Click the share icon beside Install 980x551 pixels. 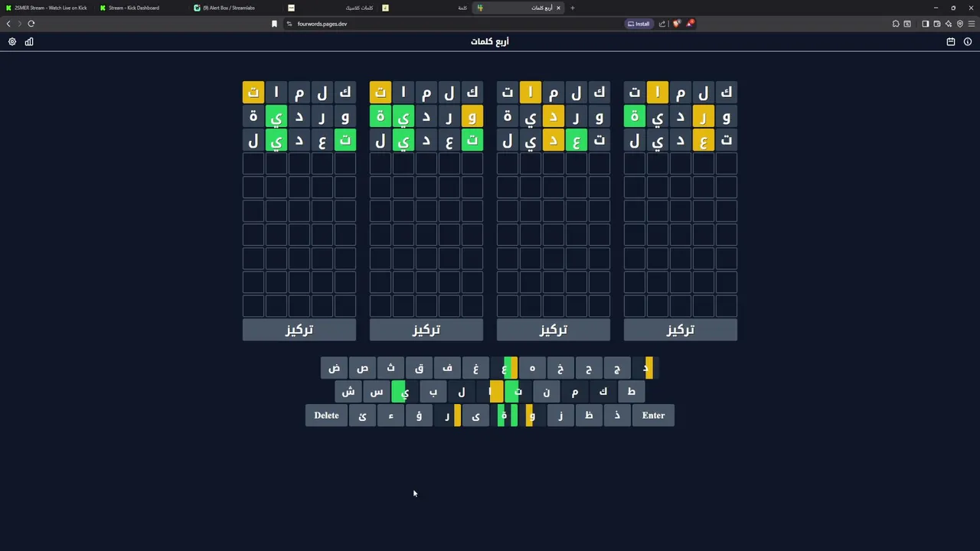662,24
